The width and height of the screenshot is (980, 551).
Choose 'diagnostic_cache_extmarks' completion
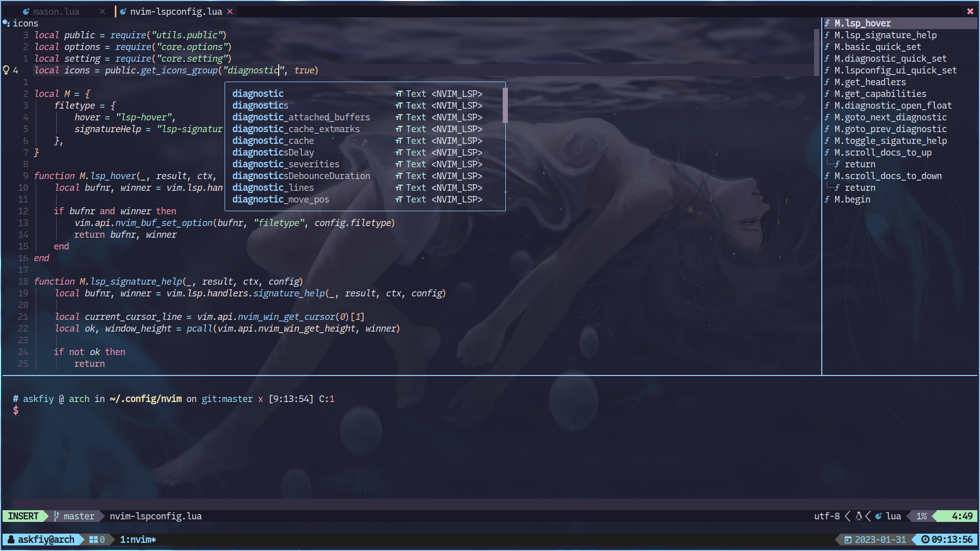click(x=365, y=129)
